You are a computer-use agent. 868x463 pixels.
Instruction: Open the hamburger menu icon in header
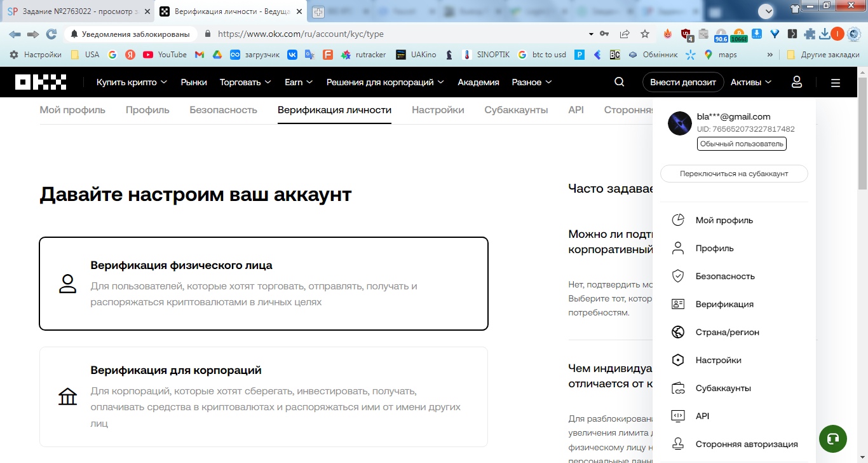pyautogui.click(x=836, y=83)
